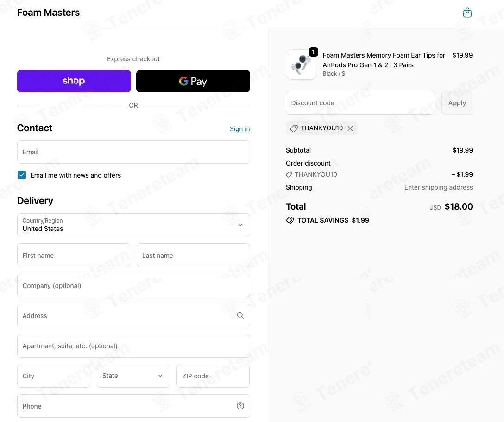
Task: Pay with Shop Pay express button
Action: pyautogui.click(x=74, y=81)
